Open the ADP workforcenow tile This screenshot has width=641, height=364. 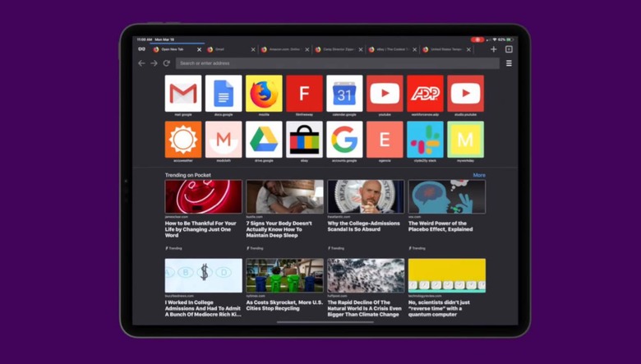pos(425,94)
